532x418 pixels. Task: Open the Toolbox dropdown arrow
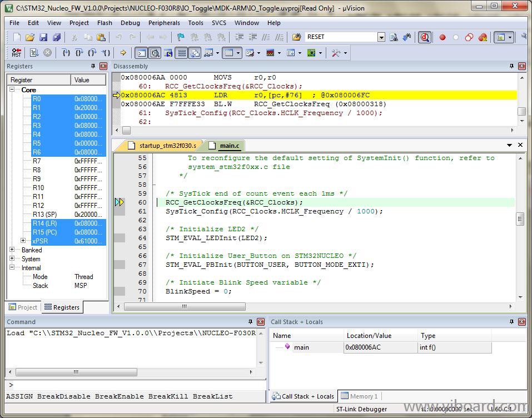(345, 53)
